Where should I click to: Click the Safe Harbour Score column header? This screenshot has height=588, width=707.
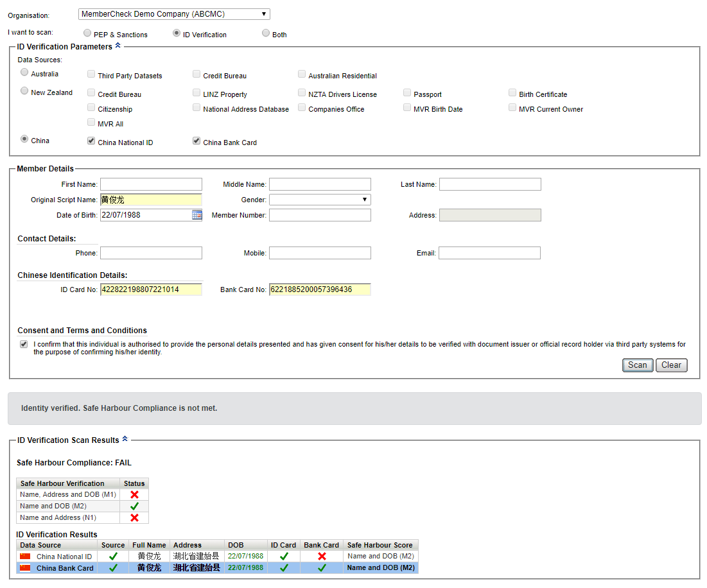tap(380, 545)
